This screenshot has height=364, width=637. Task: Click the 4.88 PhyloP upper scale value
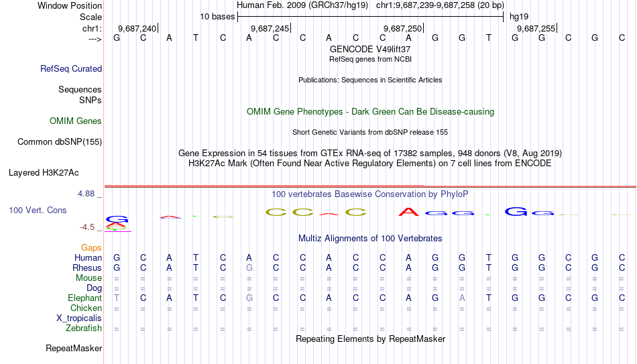coord(86,194)
